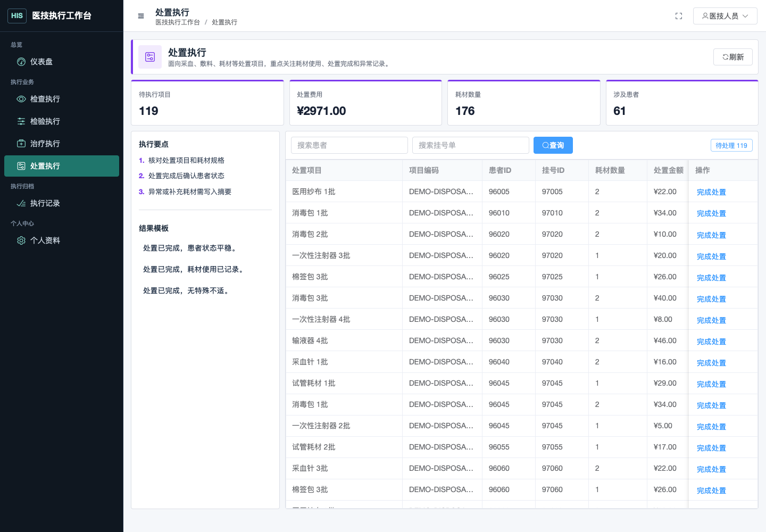Screen dimensions: 766x532
Task: Click 完成处置 for 输液器 4批
Action: point(711,341)
